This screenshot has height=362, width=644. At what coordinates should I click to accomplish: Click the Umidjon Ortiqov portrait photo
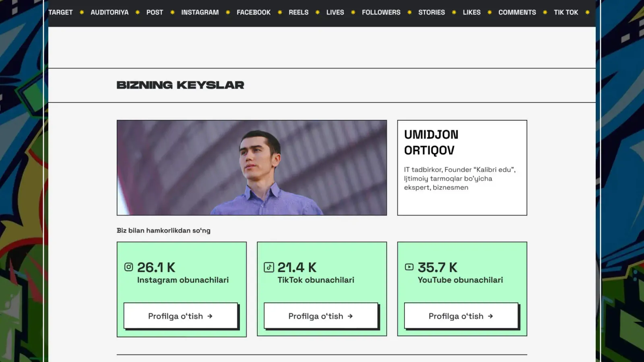click(252, 168)
